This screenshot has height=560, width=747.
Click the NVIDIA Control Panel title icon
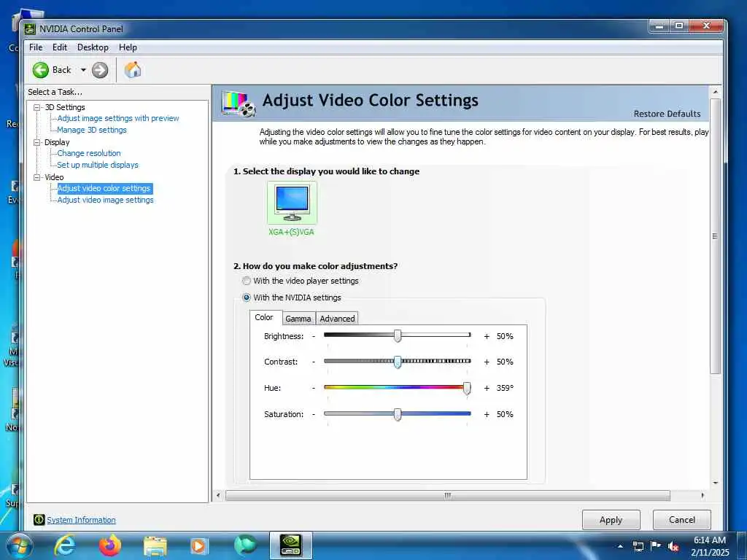(30, 29)
